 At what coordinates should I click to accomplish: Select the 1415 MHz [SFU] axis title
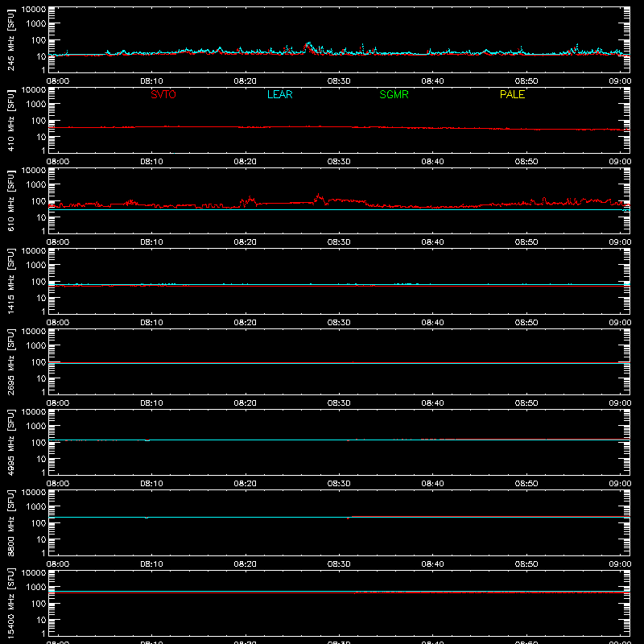click(10, 282)
